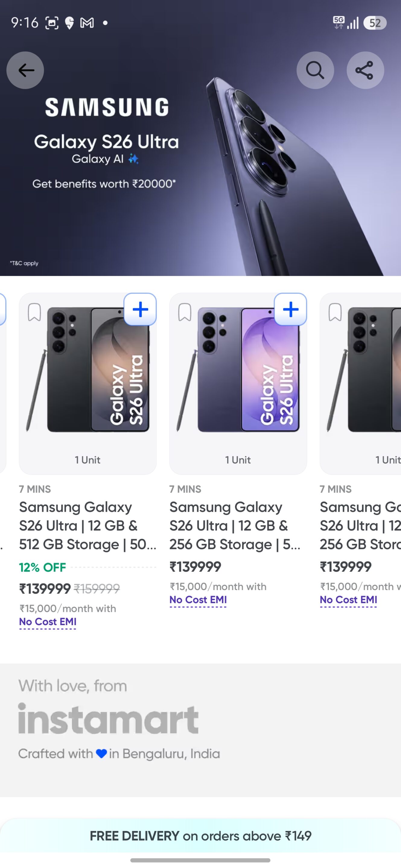Open the purple 256 GB Storage product title
This screenshot has height=868, width=401.
[x=235, y=525]
